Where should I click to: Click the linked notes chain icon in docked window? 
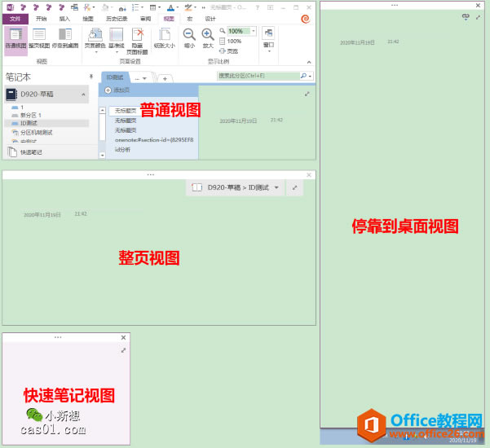466,17
